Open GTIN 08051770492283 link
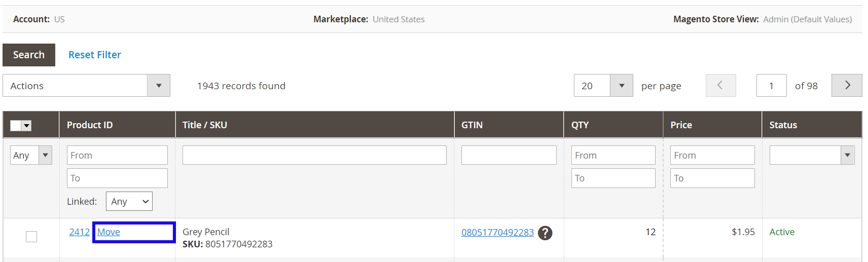Viewport: 868px width, 262px height. (x=497, y=233)
